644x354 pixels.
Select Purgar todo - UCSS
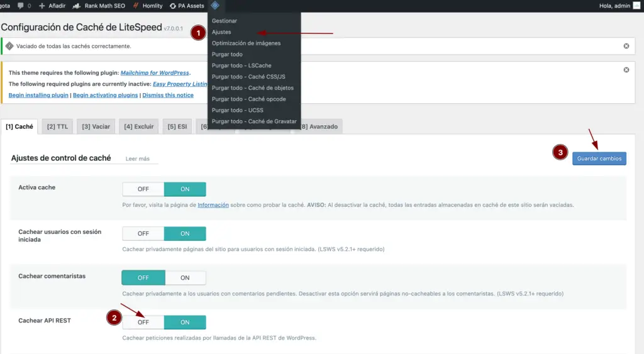point(237,110)
